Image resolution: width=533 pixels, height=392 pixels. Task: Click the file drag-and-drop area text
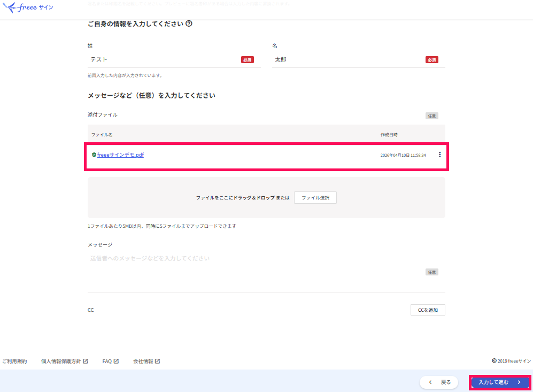243,197
